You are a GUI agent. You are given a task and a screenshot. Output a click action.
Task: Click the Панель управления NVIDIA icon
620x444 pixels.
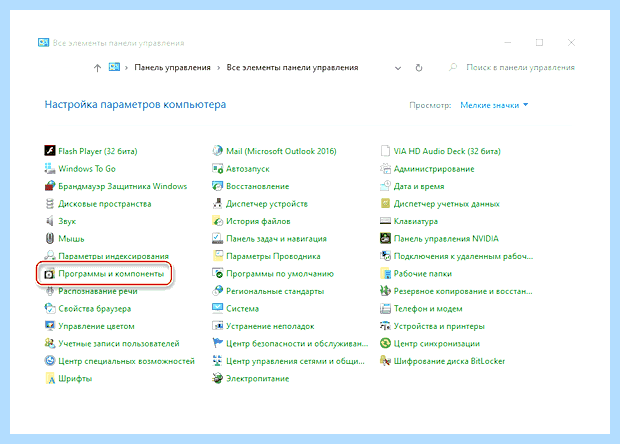tap(385, 238)
